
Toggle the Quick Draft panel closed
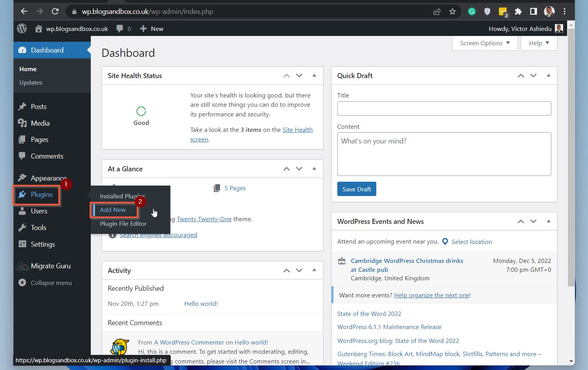point(549,75)
